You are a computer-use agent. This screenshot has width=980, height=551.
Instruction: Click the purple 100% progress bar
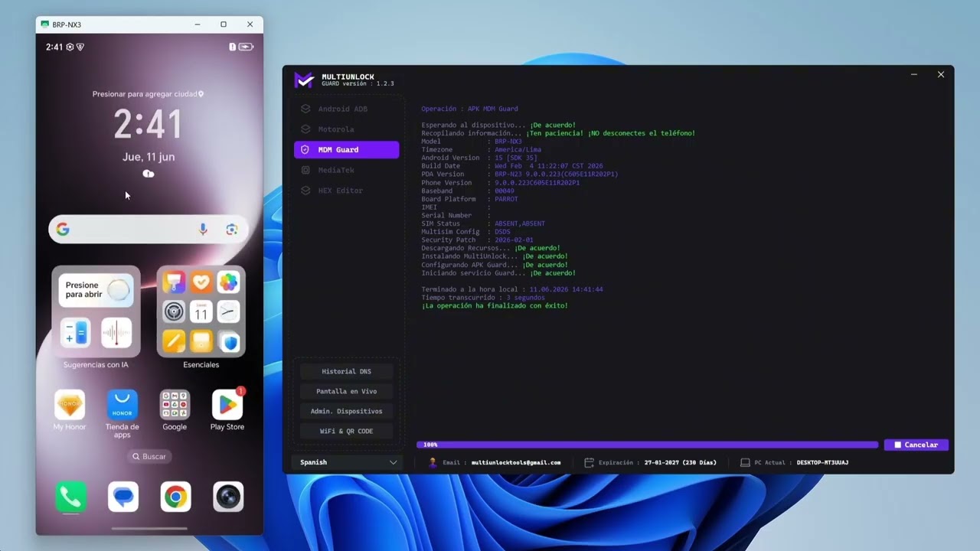647,445
